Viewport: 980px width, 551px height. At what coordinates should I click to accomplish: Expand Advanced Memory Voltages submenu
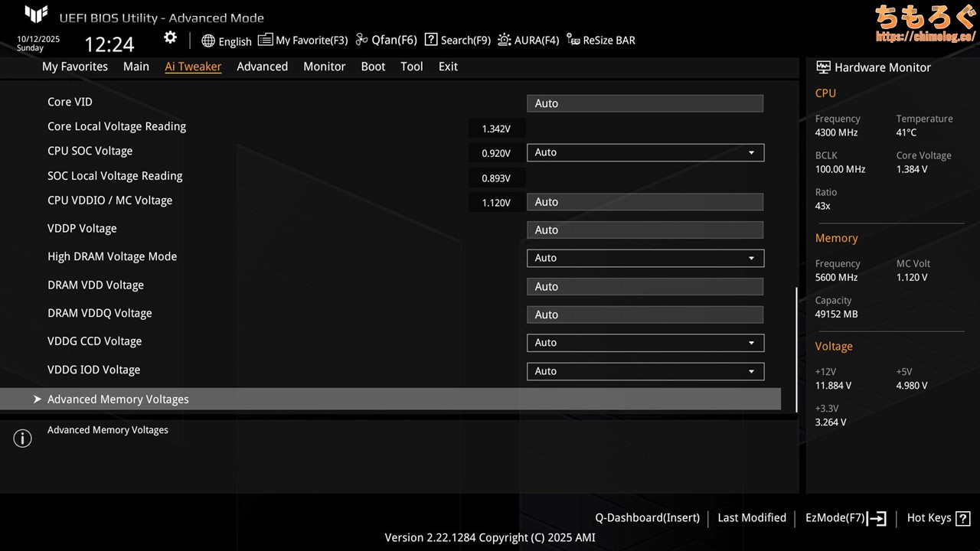pyautogui.click(x=118, y=399)
